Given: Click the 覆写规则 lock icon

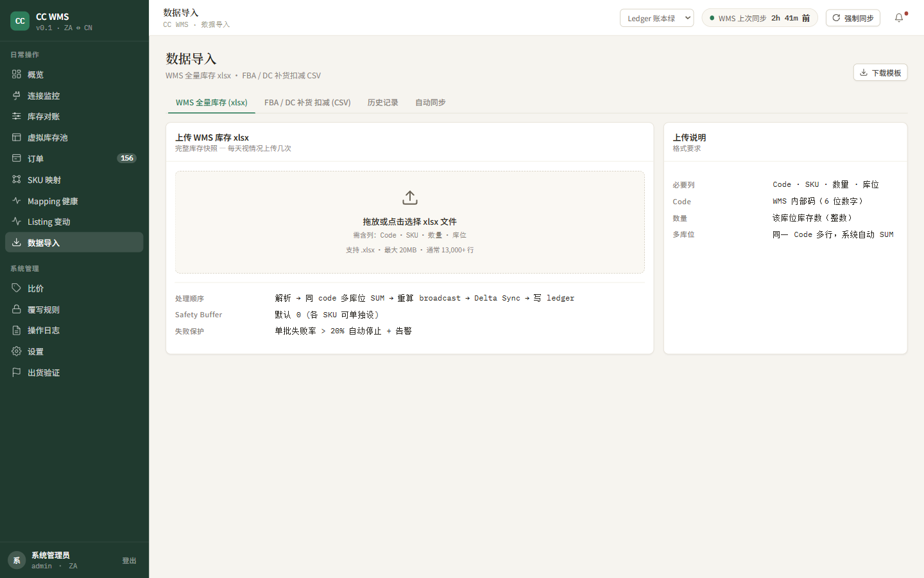Looking at the screenshot, I should pyautogui.click(x=17, y=310).
